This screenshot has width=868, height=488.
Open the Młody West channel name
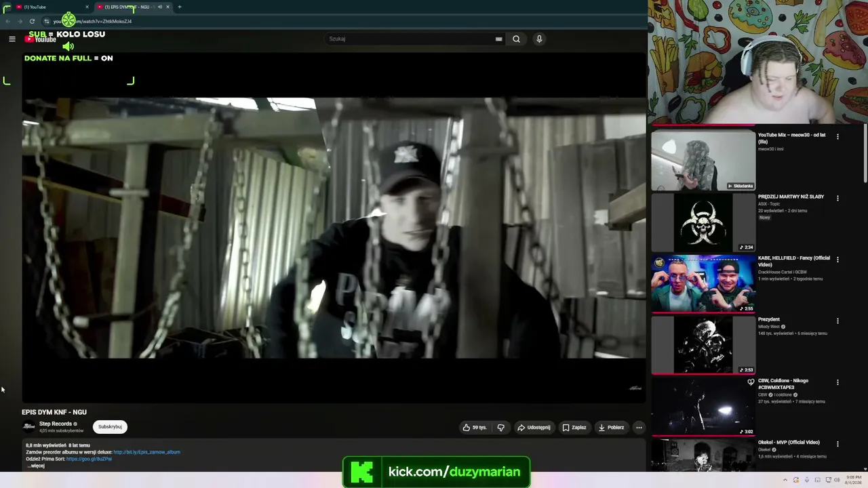769,327
